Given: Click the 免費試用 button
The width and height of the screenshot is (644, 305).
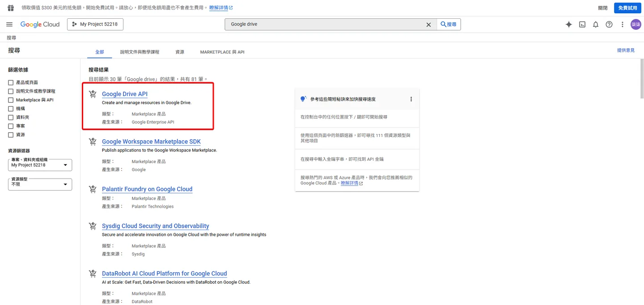Looking at the screenshot, I should 627,8.
